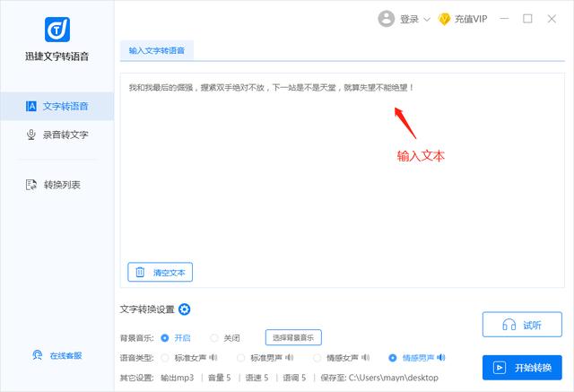Click the 音量 5 volume setting
574x392 pixels.
219,378
